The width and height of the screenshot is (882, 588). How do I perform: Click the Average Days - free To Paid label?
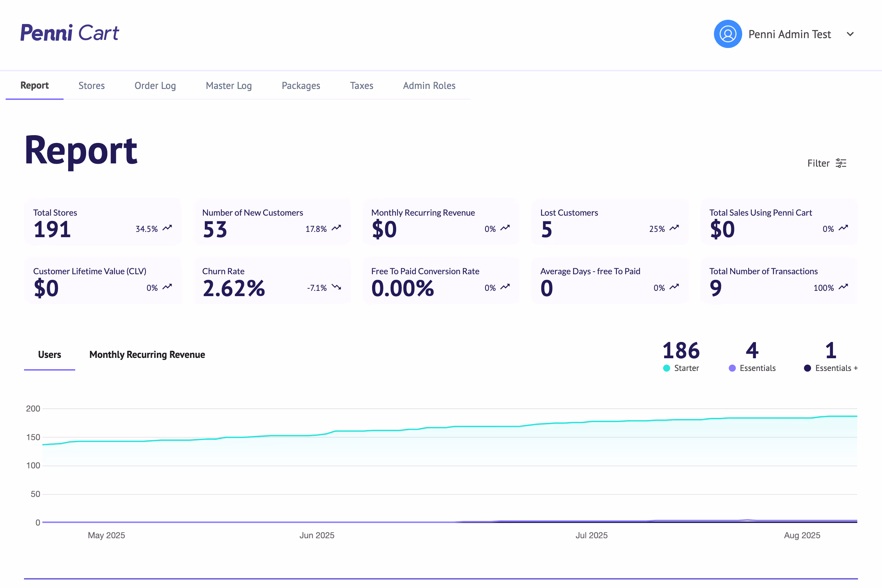click(590, 271)
